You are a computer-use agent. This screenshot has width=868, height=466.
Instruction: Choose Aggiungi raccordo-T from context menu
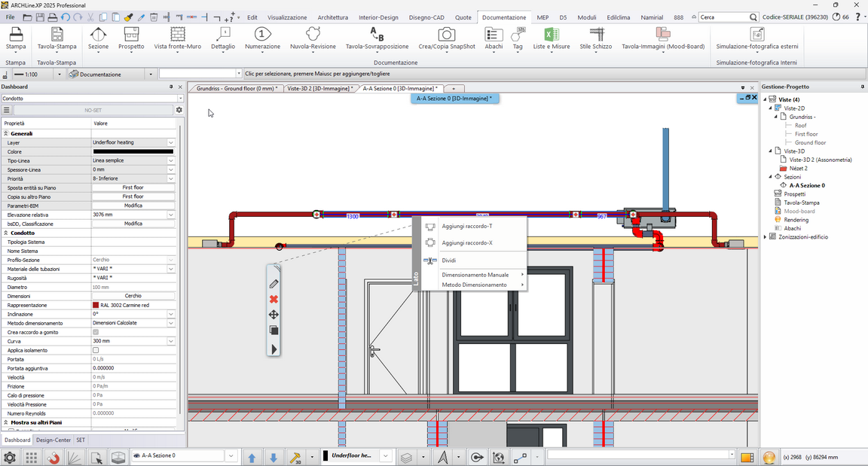point(466,226)
